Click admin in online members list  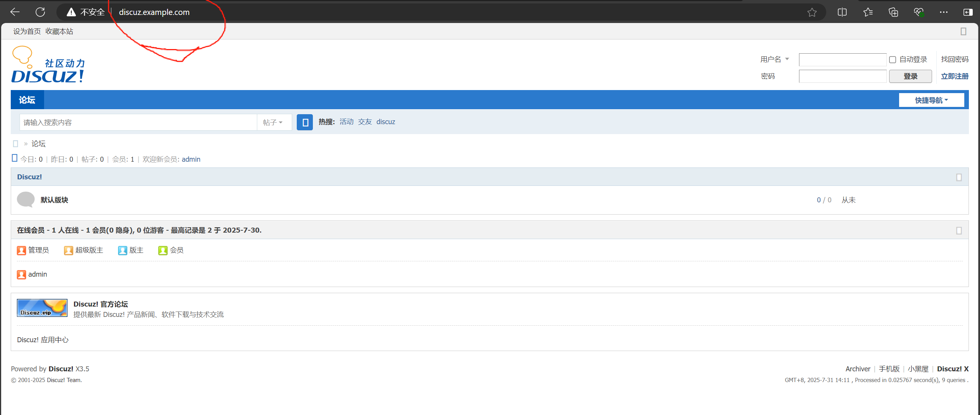coord(38,274)
